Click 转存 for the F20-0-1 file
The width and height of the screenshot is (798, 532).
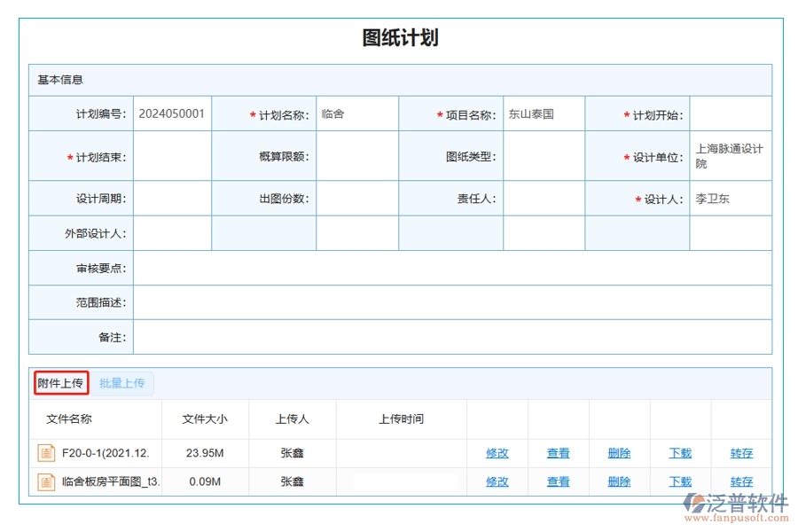click(740, 453)
